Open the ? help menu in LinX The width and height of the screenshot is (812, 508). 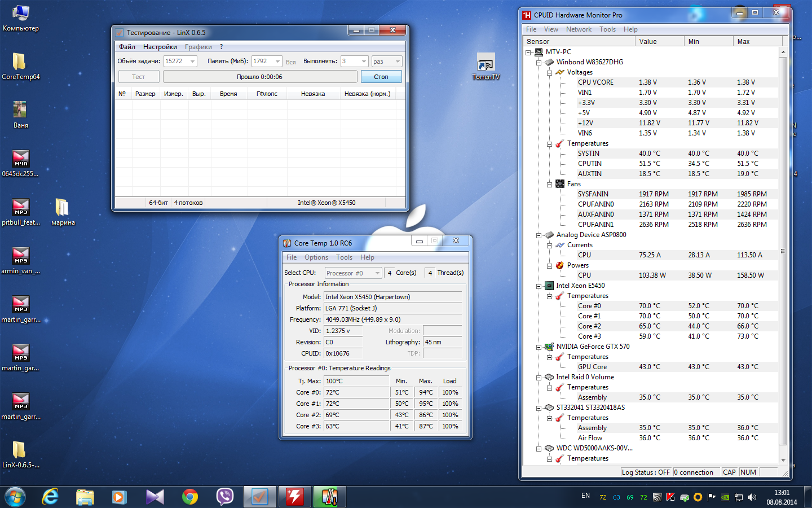pos(221,47)
